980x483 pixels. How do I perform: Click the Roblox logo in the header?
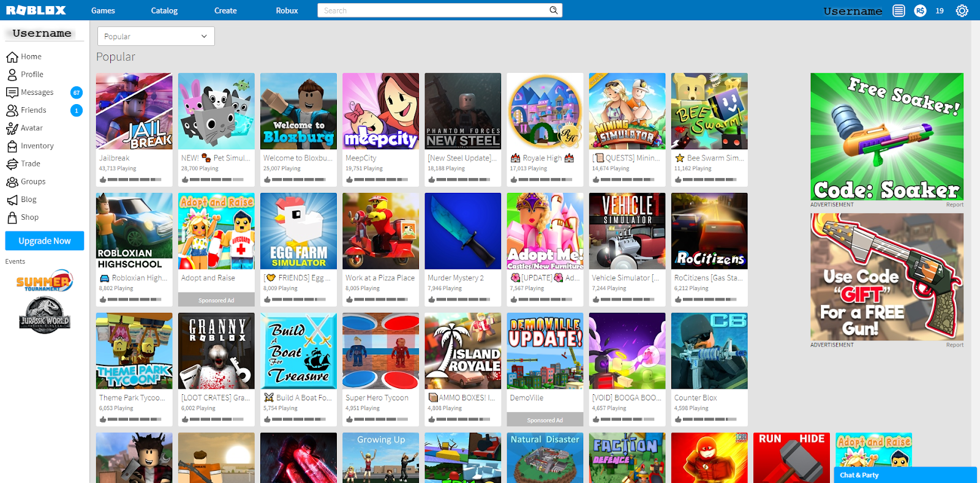click(36, 10)
